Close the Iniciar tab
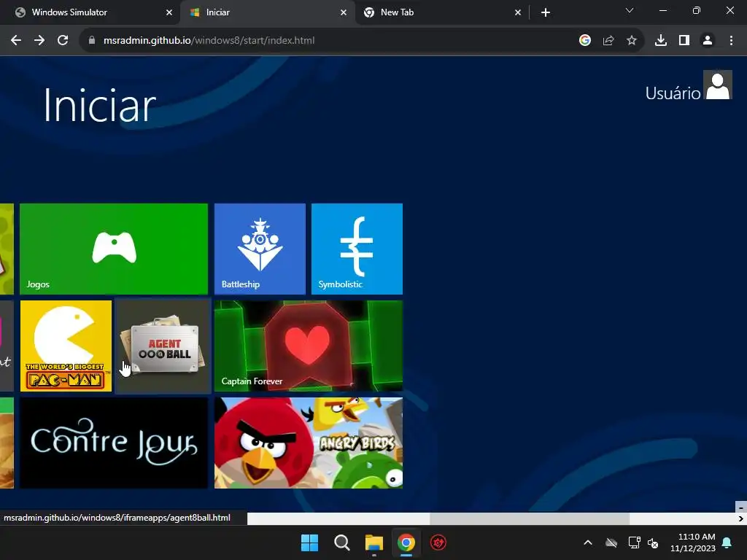 click(x=344, y=12)
